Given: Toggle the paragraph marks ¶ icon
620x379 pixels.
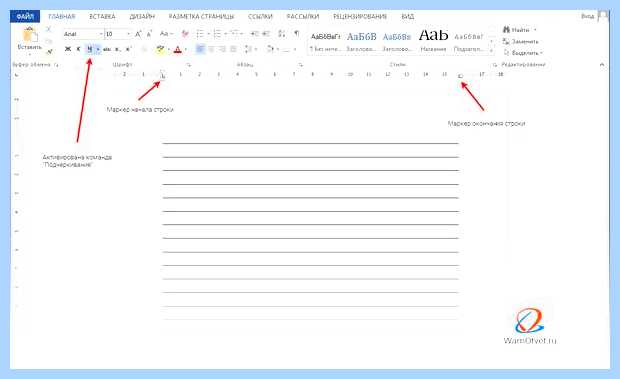Looking at the screenshot, I should pyautogui.click(x=297, y=34).
